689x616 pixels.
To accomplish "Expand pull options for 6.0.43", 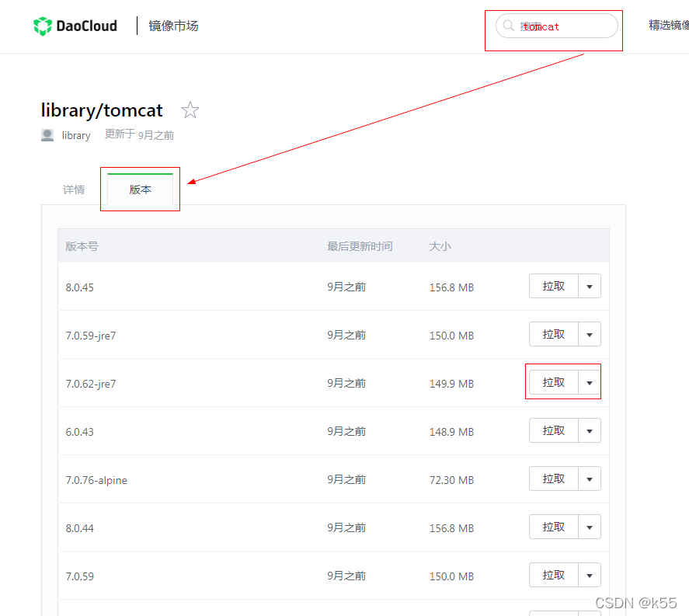I will point(590,430).
